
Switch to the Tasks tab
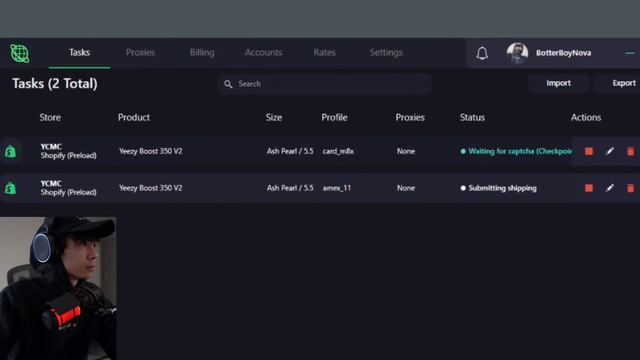tap(79, 53)
